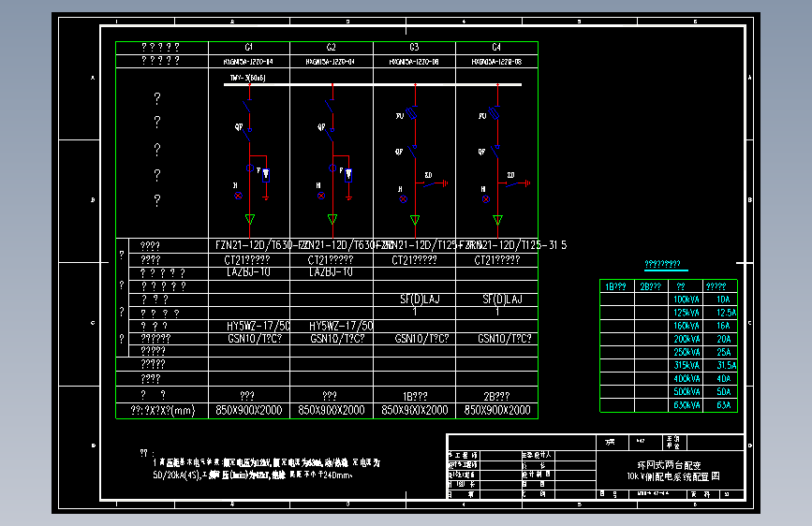812x526 pixels.
Task: Click the 100kVA cell in the cyan table
Action: 687,300
